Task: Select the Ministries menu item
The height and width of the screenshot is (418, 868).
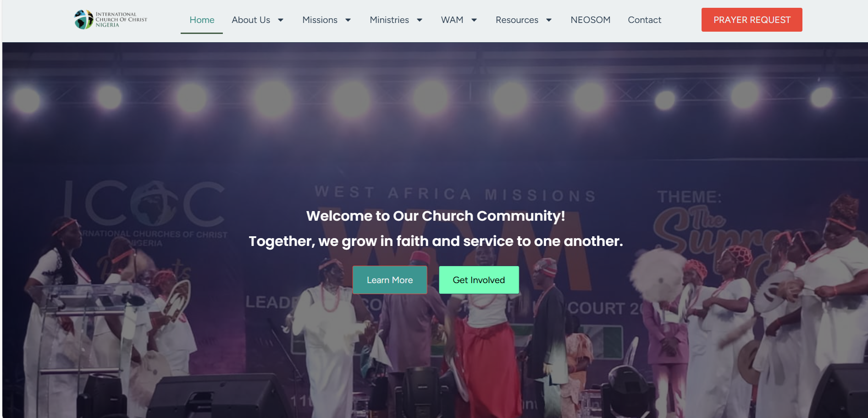Action: coord(389,20)
